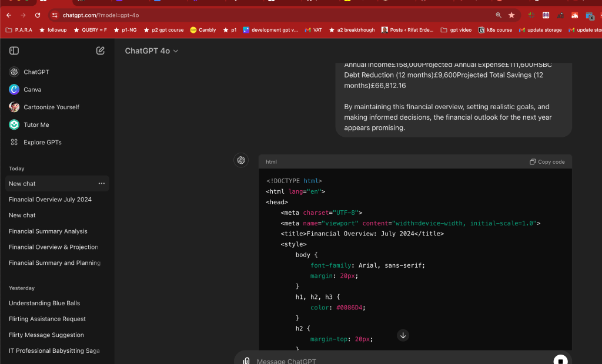Image resolution: width=602 pixels, height=364 pixels.
Task: Open the a2 breaktrhough bookmark
Action: [x=352, y=30]
